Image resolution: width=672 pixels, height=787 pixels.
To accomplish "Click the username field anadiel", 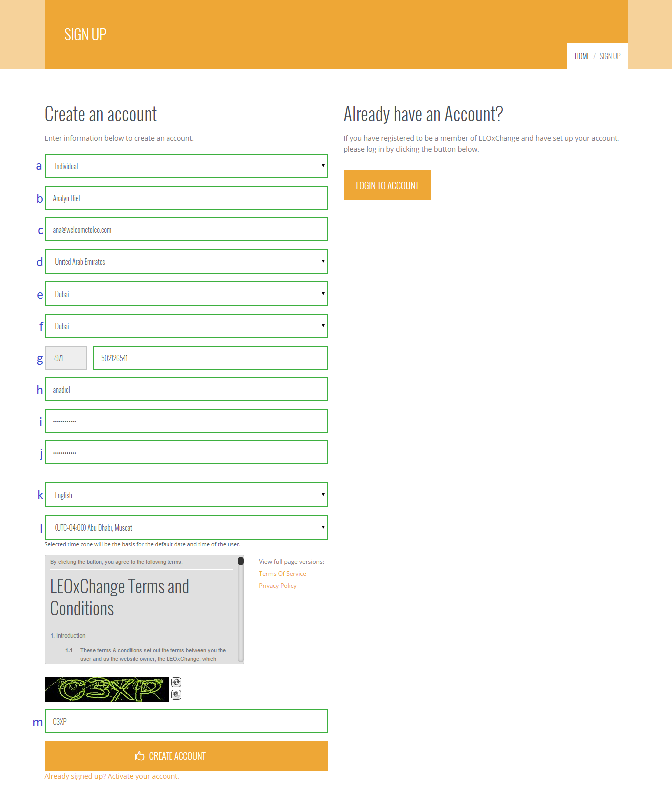I will (x=186, y=389).
